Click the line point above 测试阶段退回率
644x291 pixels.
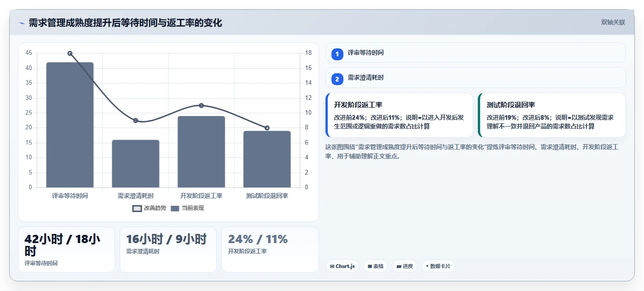tap(267, 128)
